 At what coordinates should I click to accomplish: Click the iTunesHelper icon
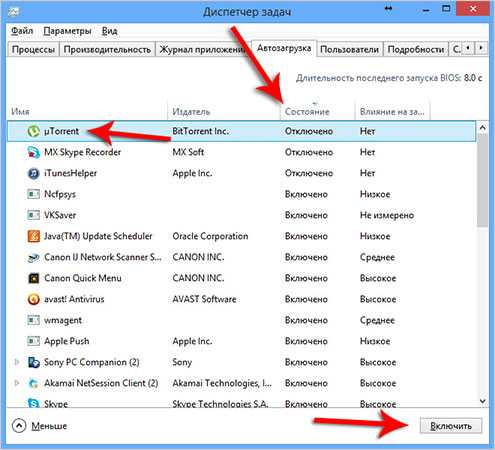tap(33, 173)
